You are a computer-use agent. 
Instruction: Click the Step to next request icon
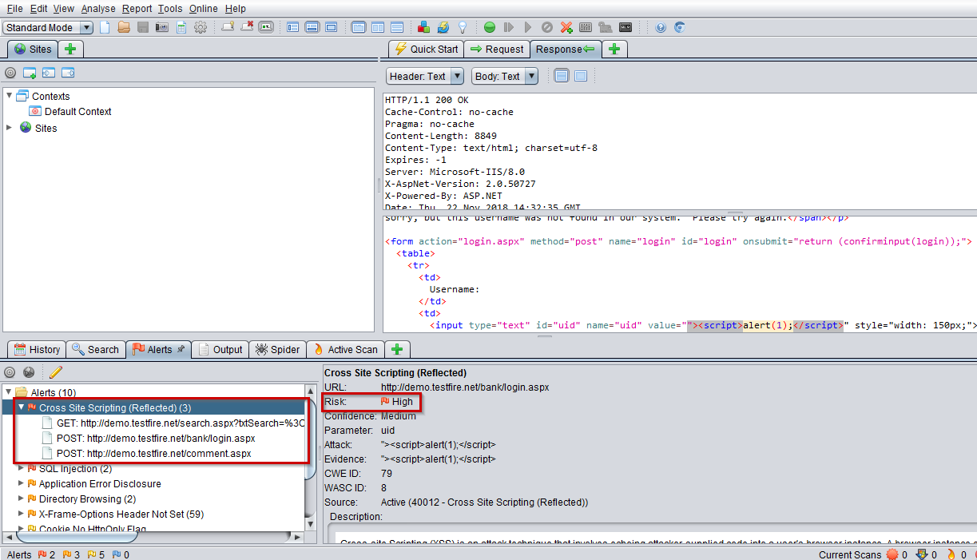click(x=508, y=27)
